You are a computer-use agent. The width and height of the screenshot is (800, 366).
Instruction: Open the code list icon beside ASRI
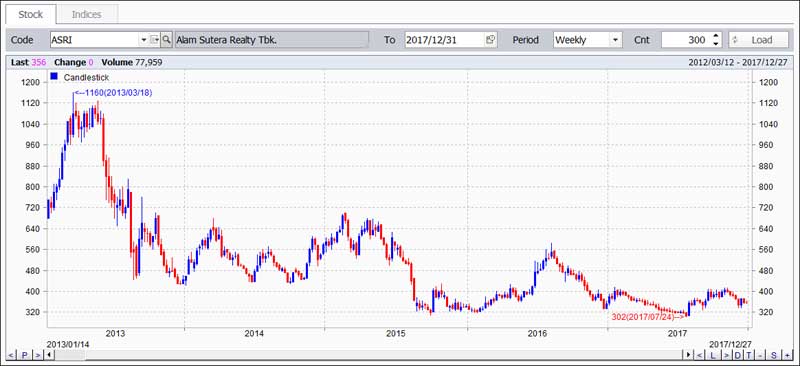click(x=155, y=40)
